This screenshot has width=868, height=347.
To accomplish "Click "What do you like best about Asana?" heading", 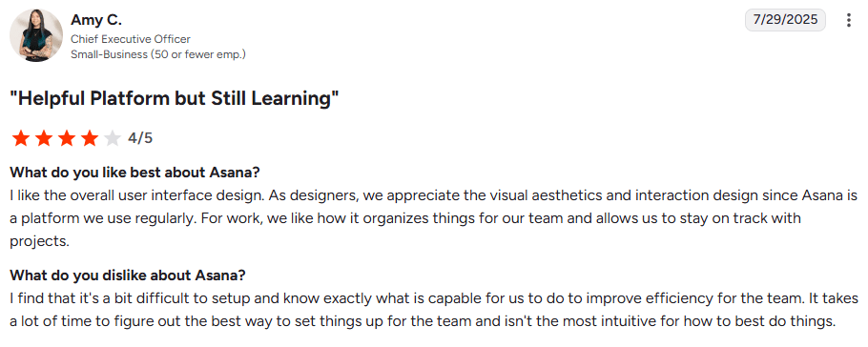I will point(134,173).
